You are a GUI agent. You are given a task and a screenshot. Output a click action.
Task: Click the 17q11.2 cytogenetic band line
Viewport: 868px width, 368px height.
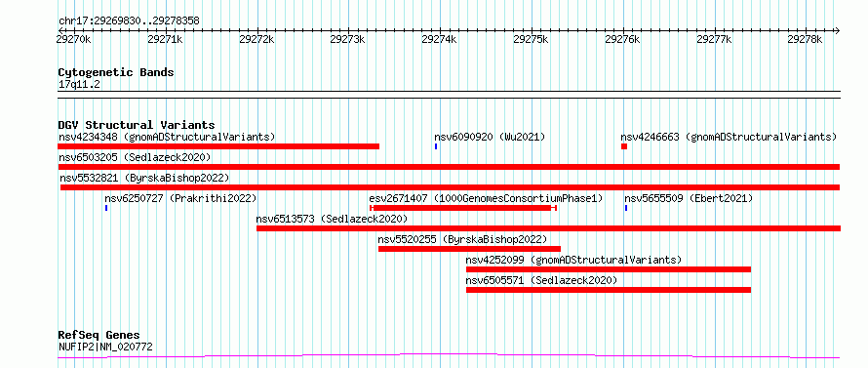click(x=449, y=95)
